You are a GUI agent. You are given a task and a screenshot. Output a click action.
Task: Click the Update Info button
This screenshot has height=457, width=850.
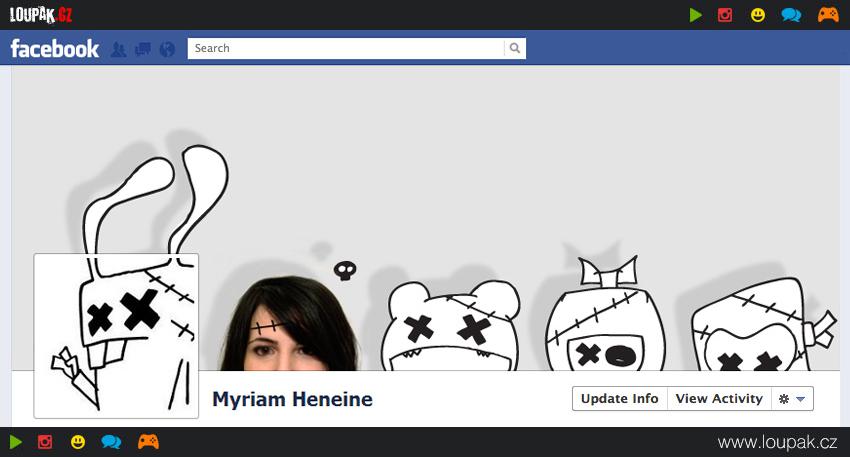[x=619, y=398]
